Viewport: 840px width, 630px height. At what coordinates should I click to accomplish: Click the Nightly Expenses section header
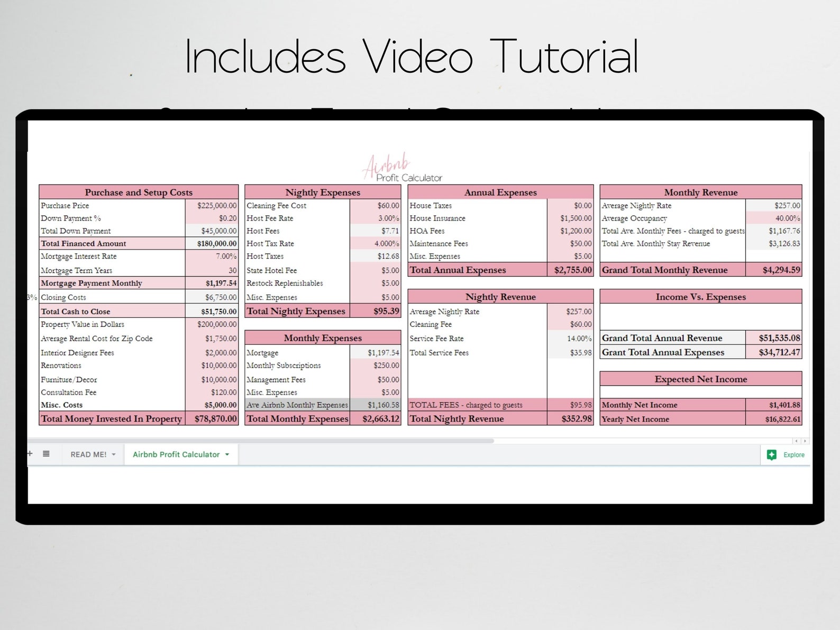point(323,193)
